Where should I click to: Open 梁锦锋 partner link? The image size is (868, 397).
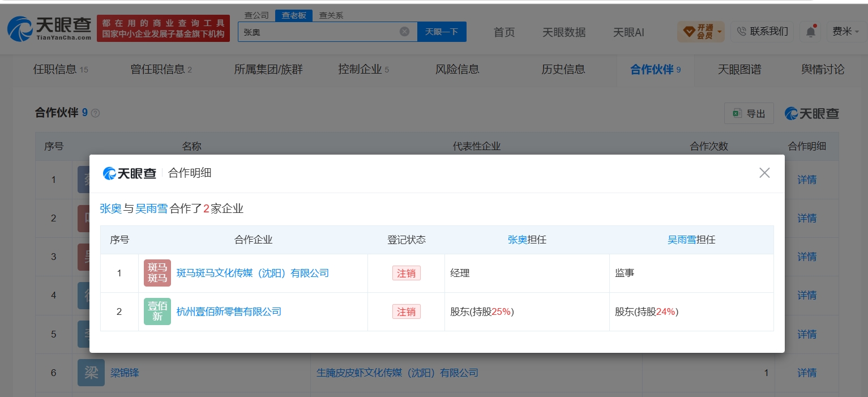coord(125,373)
